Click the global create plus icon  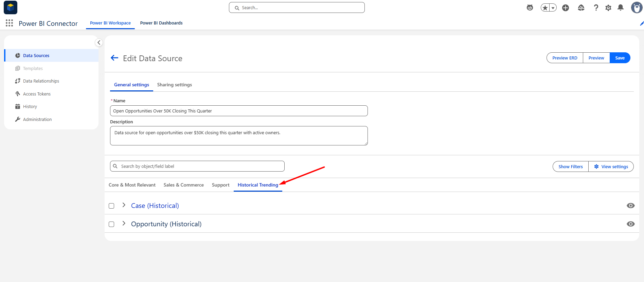pyautogui.click(x=566, y=8)
